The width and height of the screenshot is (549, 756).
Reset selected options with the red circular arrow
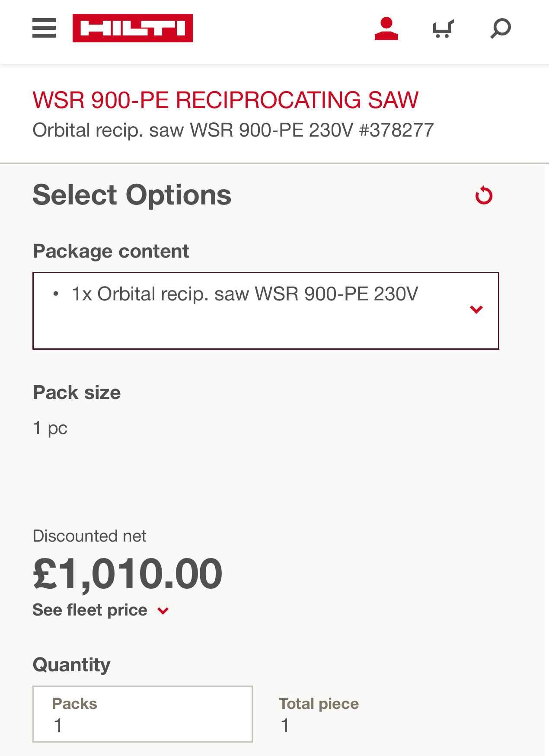click(x=484, y=195)
